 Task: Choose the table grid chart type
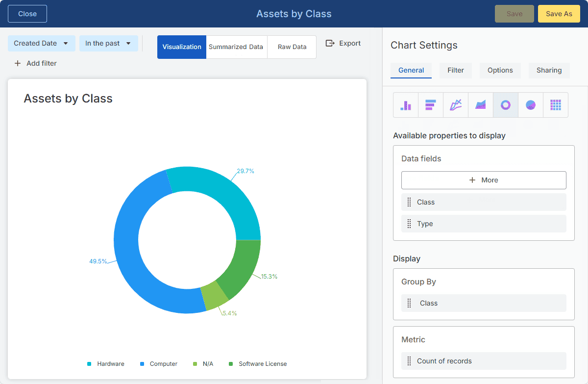(x=556, y=105)
